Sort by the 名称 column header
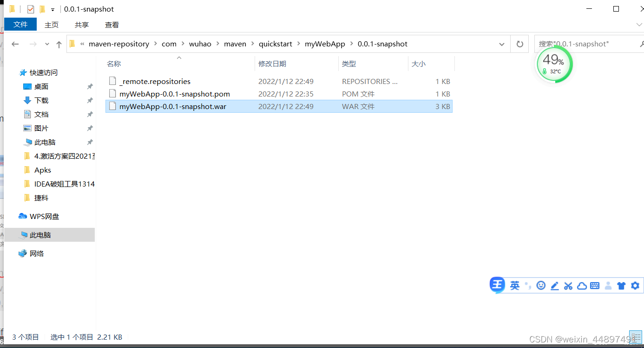644x348 pixels. coord(114,64)
